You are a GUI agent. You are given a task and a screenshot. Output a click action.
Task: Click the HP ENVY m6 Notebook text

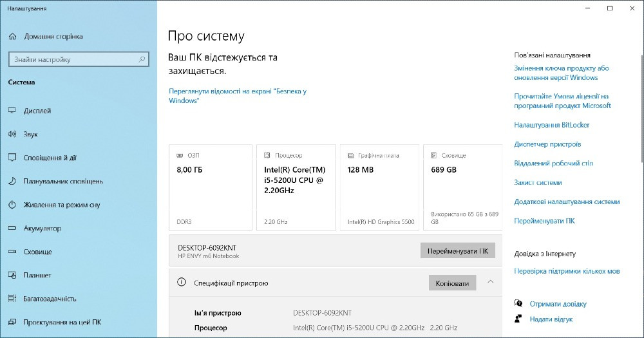point(208,256)
